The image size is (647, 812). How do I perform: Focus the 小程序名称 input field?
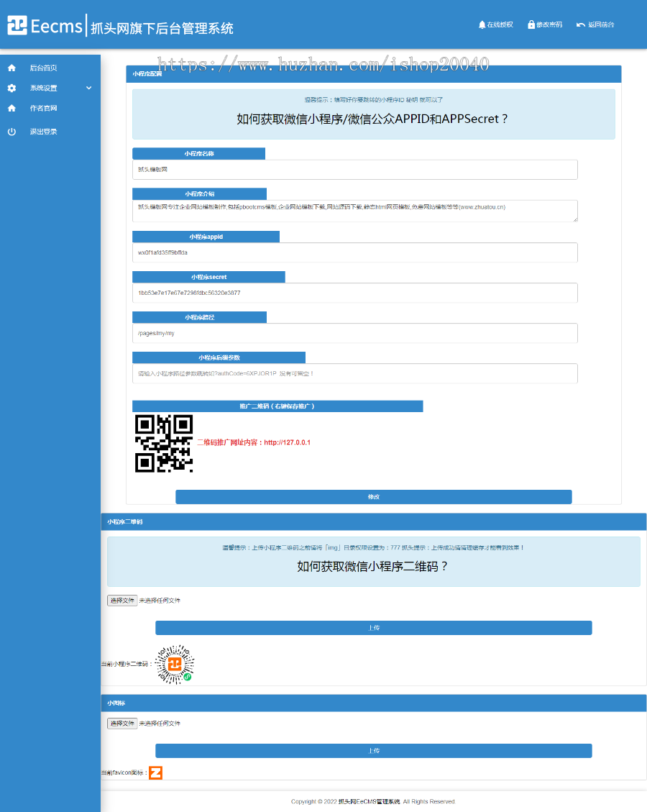coord(355,169)
